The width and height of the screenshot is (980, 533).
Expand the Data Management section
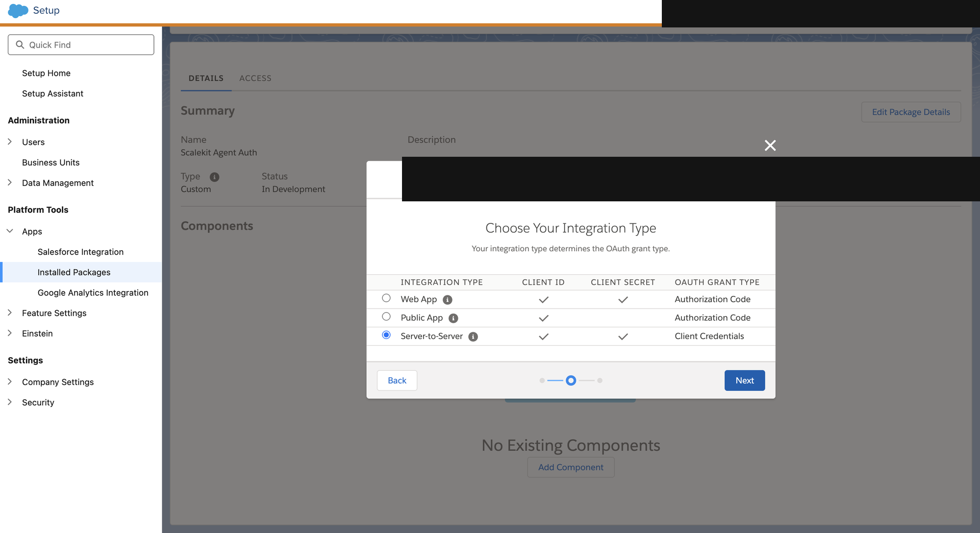pyautogui.click(x=10, y=182)
